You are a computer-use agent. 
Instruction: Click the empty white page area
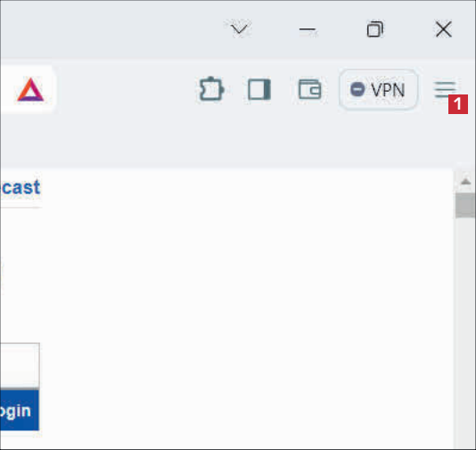242,304
